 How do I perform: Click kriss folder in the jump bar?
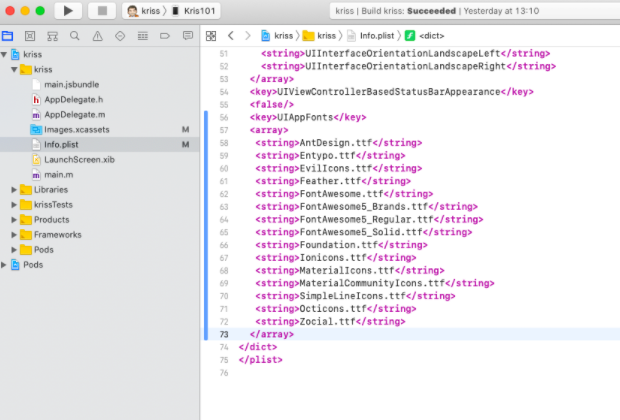[x=319, y=36]
